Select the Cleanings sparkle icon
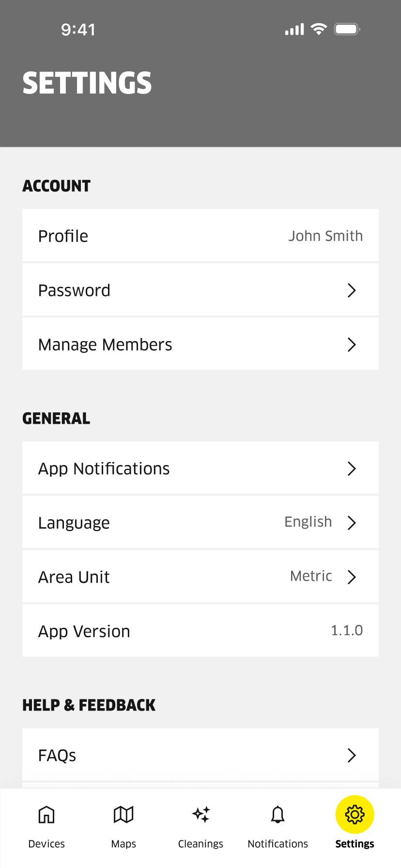401x868 pixels. tap(201, 815)
